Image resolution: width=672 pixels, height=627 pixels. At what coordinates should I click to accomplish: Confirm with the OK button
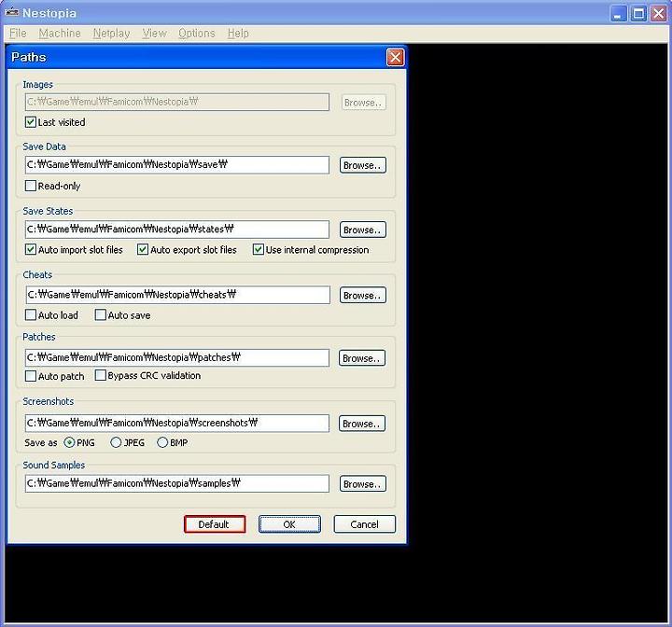tap(289, 524)
